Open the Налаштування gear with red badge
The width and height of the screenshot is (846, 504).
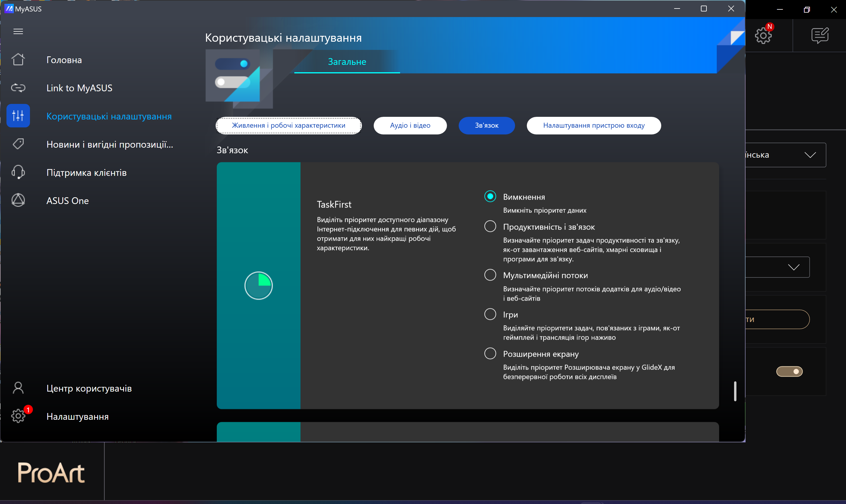pyautogui.click(x=18, y=416)
